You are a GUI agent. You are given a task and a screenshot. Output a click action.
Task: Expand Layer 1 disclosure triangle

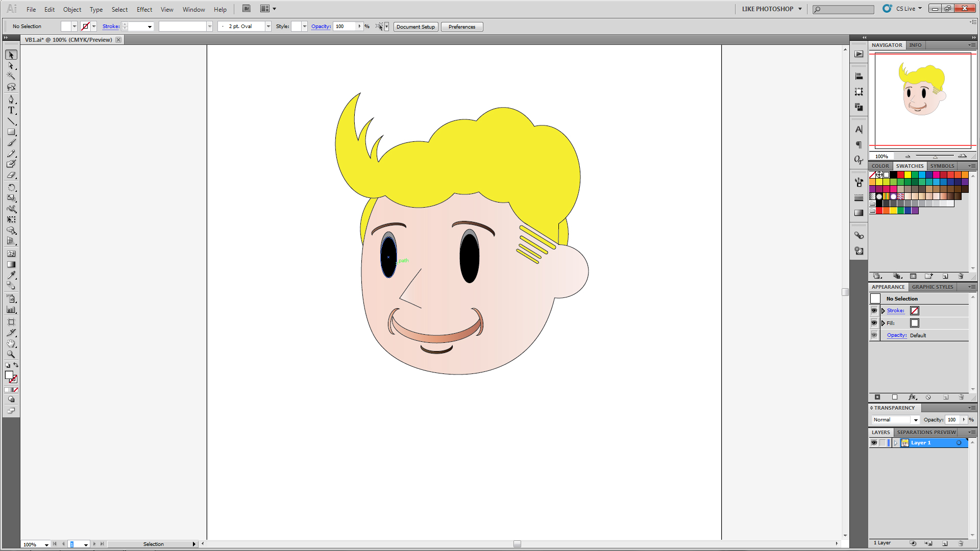(x=895, y=443)
